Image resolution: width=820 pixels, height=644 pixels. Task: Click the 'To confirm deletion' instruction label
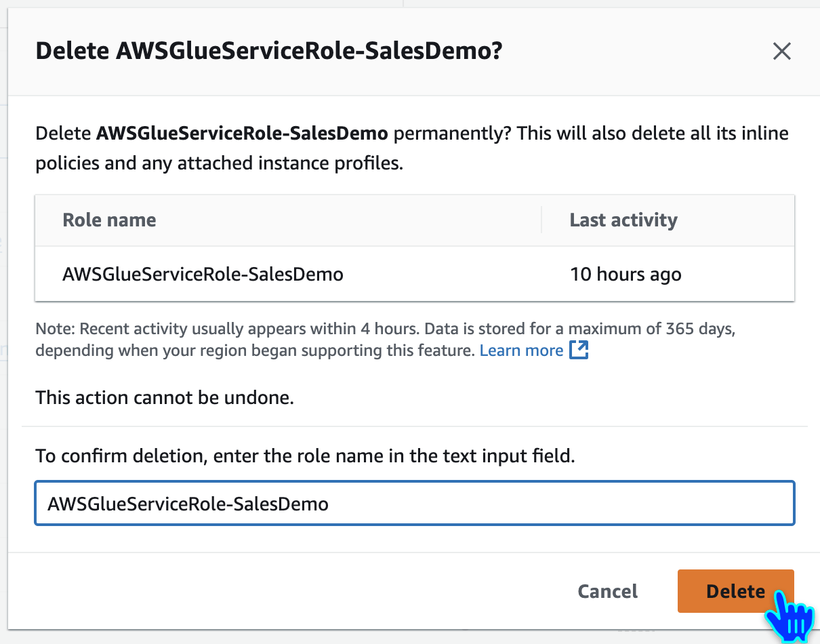(x=305, y=456)
